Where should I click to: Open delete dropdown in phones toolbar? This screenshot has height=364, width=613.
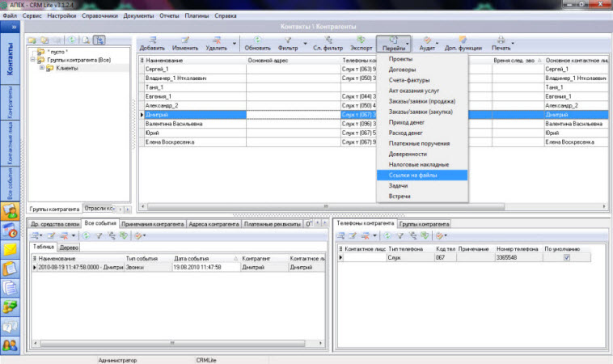374,235
